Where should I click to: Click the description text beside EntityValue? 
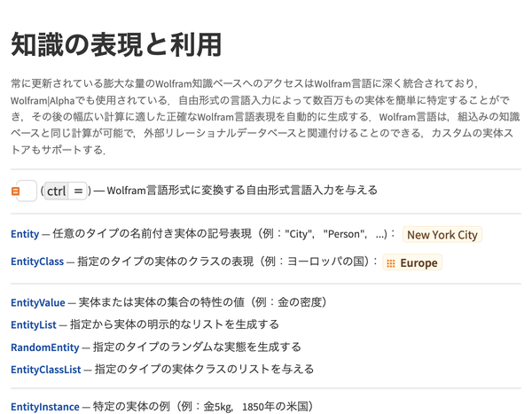tap(203, 302)
